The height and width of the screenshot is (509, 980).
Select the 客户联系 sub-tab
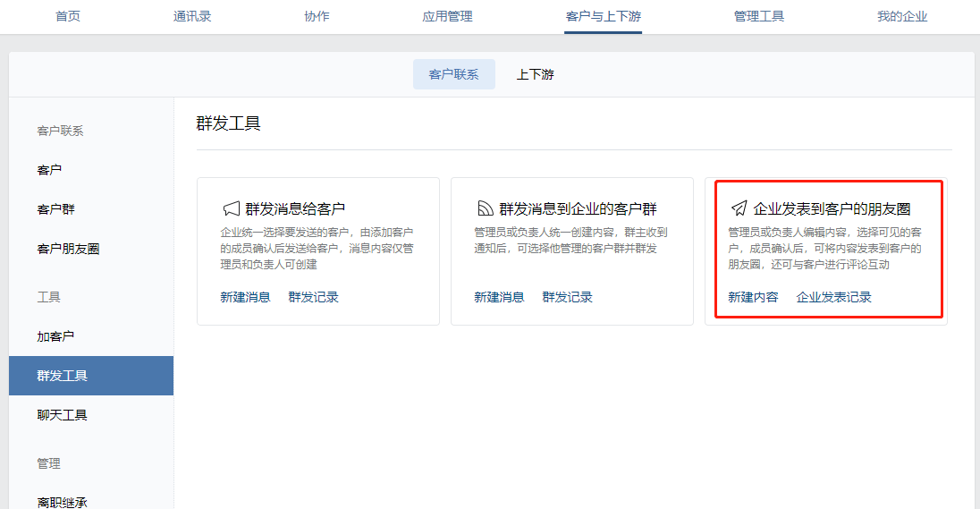(453, 74)
